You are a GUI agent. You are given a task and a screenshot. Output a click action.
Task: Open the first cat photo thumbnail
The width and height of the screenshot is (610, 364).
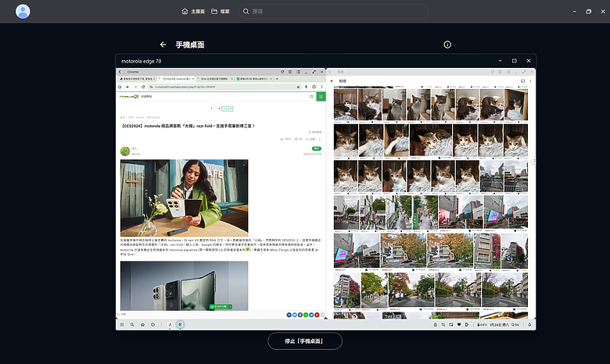(x=345, y=103)
